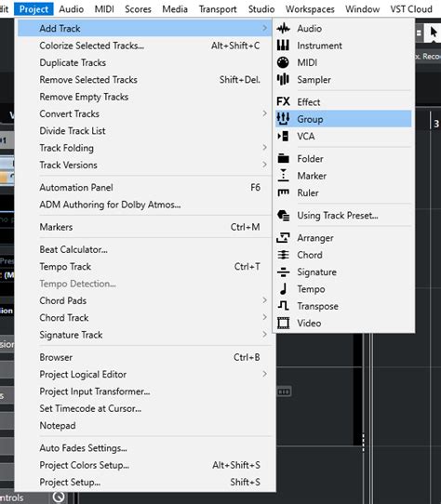This screenshot has width=441, height=504.
Task: Open the Automation Panel
Action: click(x=146, y=188)
